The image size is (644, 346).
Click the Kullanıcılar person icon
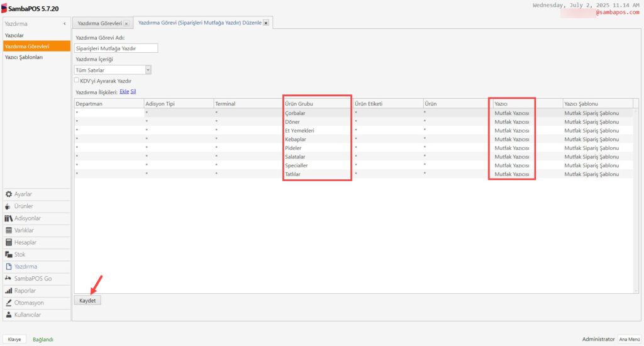point(9,315)
